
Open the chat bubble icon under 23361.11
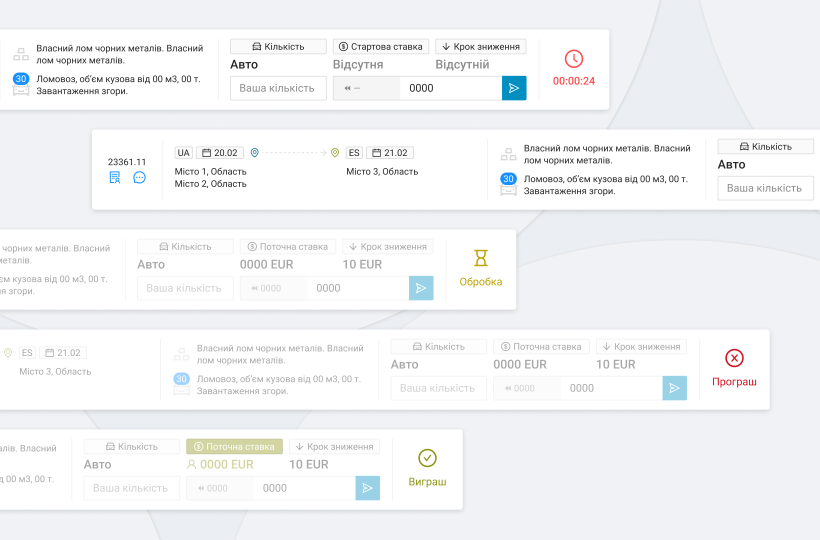139,178
